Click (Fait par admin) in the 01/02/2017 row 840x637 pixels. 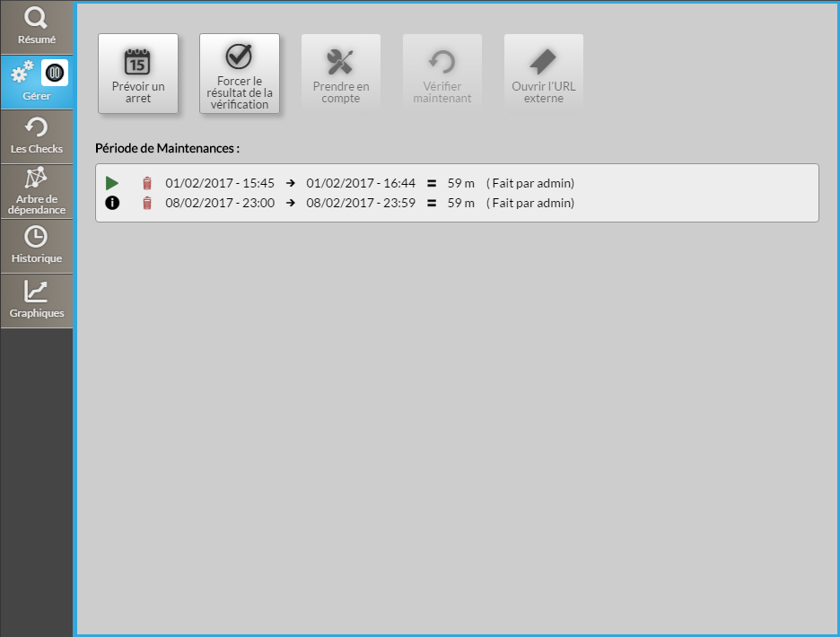[x=530, y=183]
